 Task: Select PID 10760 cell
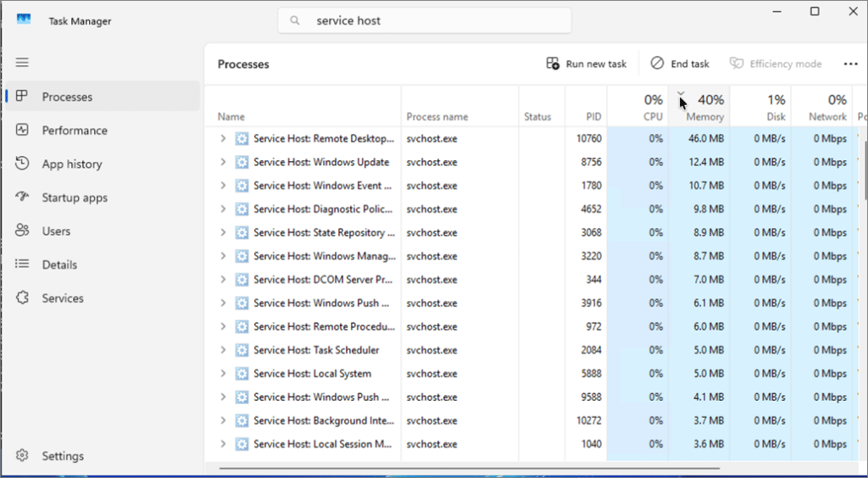point(588,138)
